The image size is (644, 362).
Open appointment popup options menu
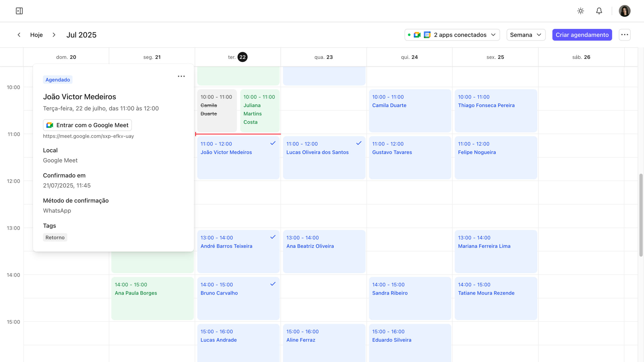pos(181,76)
